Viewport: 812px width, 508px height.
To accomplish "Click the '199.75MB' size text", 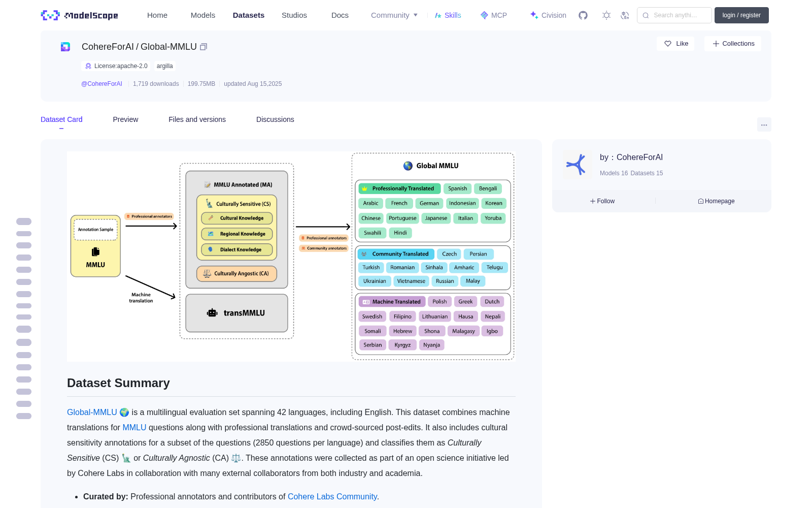I will point(201,84).
